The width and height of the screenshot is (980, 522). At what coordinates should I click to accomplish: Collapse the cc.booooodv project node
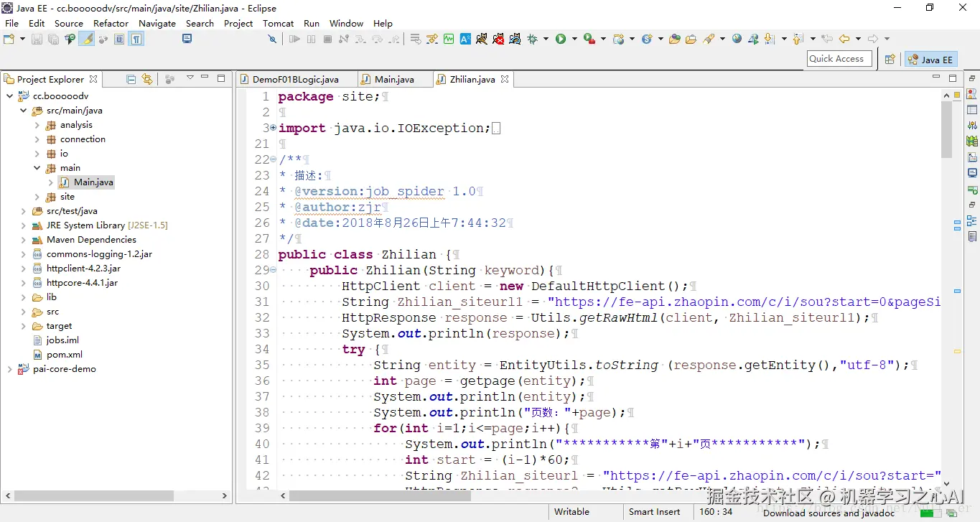click(9, 95)
